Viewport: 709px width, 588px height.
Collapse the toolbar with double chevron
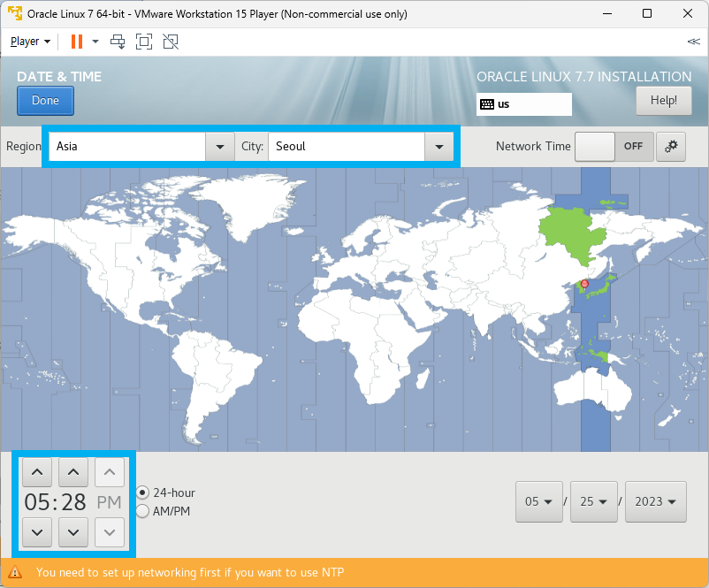click(693, 42)
